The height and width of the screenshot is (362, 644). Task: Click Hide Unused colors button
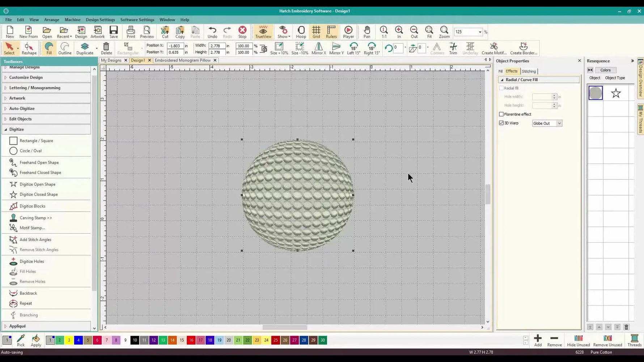[x=578, y=341]
